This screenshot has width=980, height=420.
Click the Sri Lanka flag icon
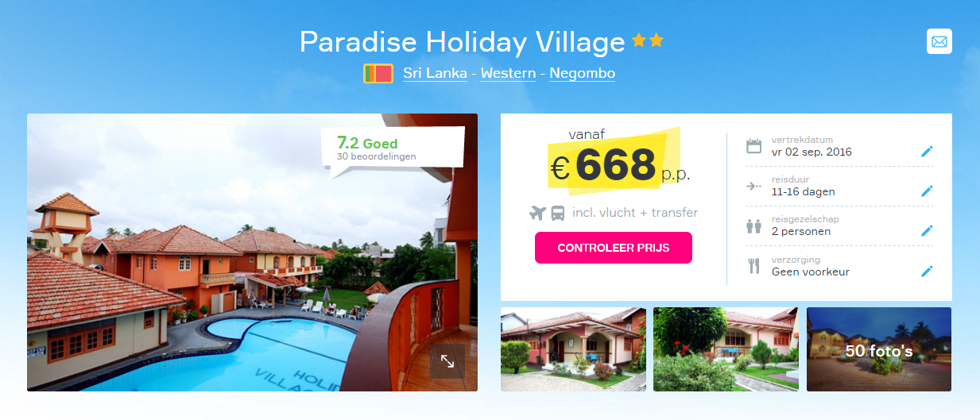[x=378, y=74]
